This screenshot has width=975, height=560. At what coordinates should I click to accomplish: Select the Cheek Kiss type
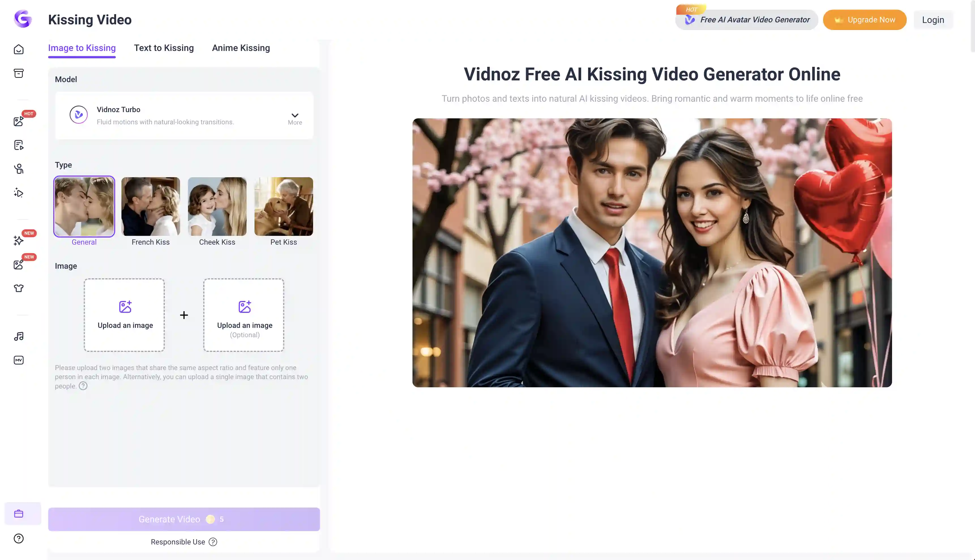(217, 207)
